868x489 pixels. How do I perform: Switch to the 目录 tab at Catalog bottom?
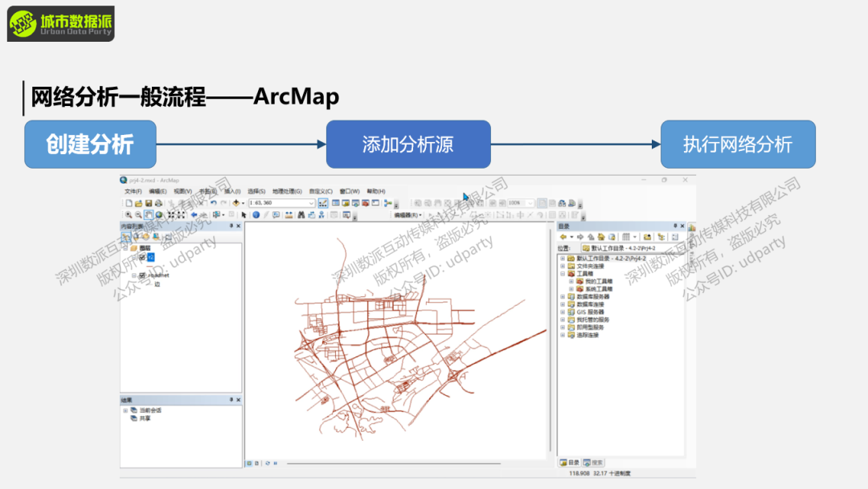pyautogui.click(x=569, y=463)
